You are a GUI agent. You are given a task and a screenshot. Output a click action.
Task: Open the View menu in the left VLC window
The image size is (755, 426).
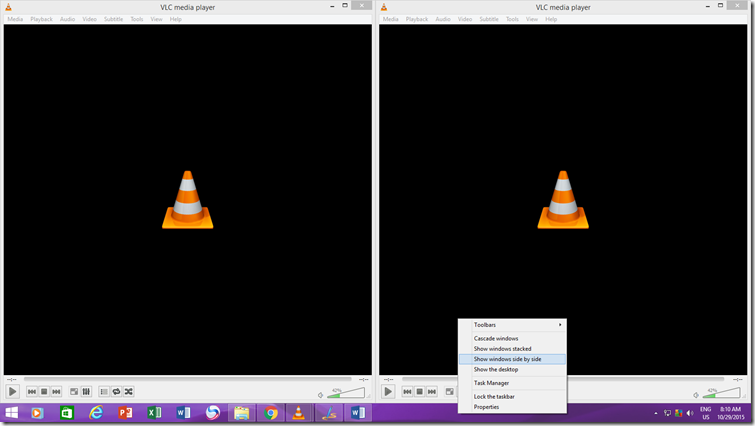(x=156, y=19)
